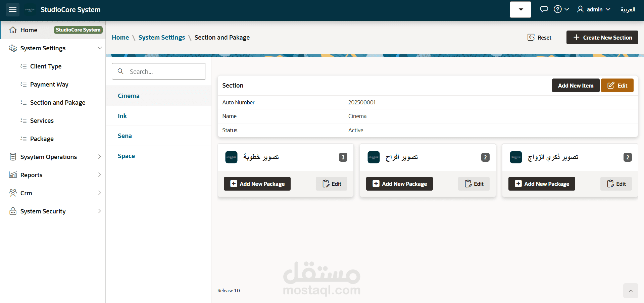Viewport: 644px width, 303px height.
Task: Add new package to تصوير افراح
Action: [399, 184]
